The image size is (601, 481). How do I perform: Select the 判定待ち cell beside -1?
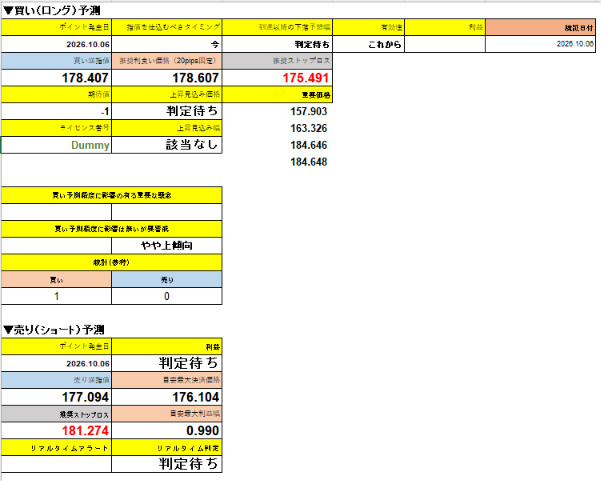coord(167,111)
